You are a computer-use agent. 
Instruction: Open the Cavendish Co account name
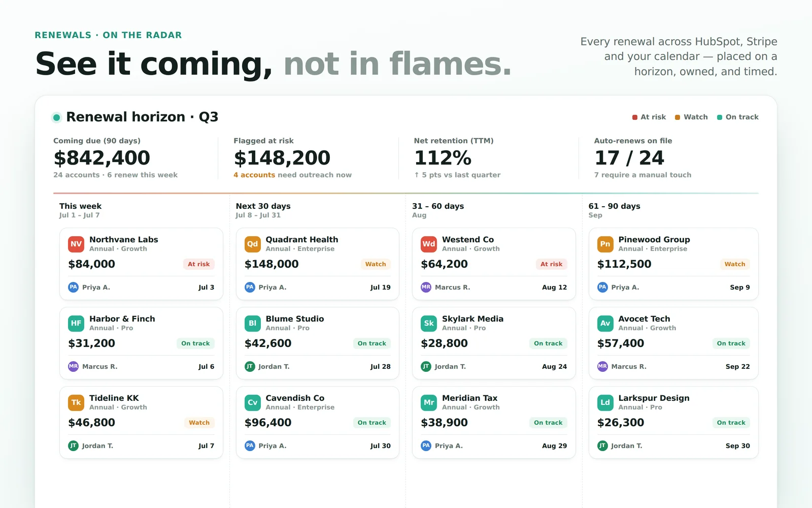(295, 398)
